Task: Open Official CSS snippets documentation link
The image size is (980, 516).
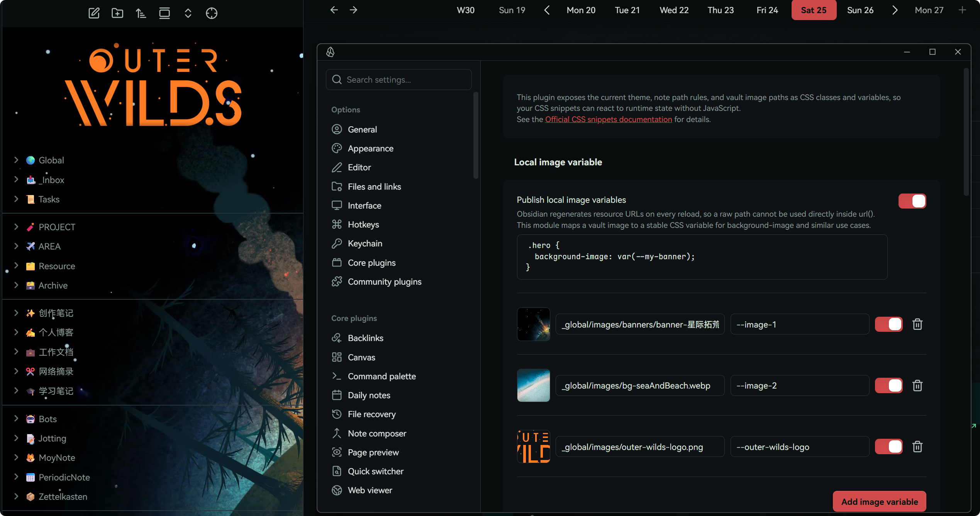Action: tap(609, 119)
